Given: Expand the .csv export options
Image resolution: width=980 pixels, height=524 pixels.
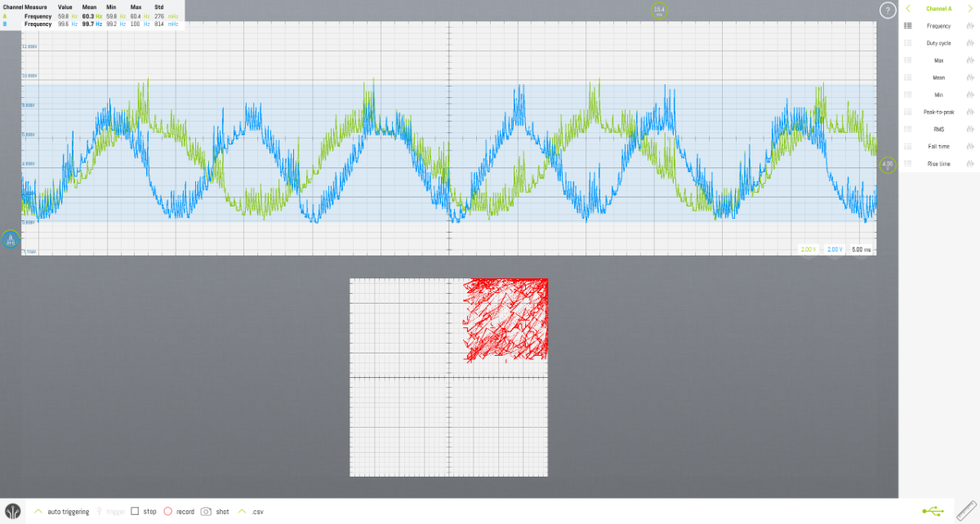Looking at the screenshot, I should tap(241, 512).
